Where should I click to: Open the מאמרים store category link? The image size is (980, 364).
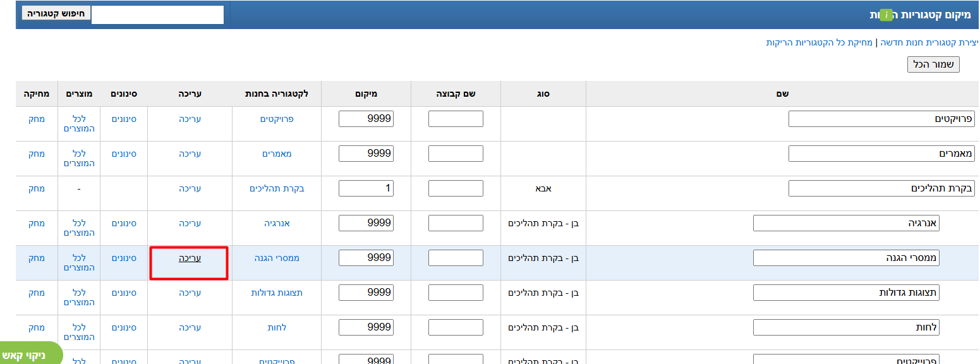(x=277, y=154)
